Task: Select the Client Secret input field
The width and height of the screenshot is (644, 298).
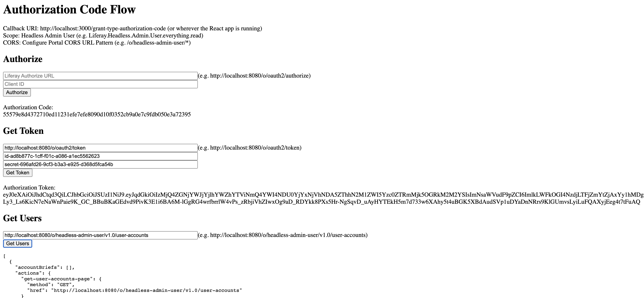Action: [100, 164]
